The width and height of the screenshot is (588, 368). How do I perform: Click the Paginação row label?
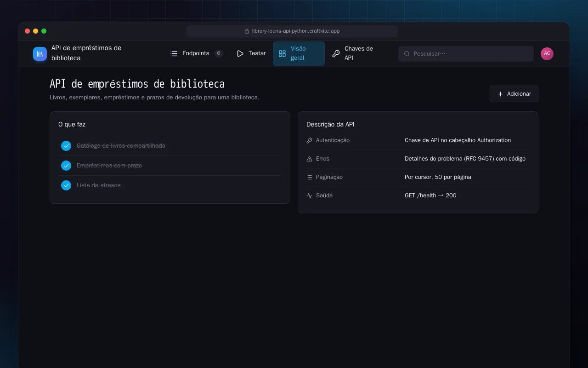(329, 177)
